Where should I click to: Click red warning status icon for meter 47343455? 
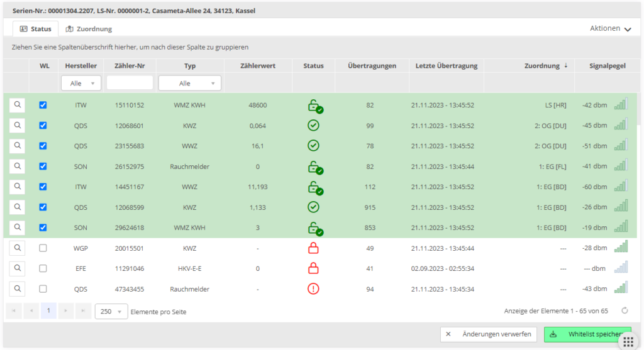[313, 289]
